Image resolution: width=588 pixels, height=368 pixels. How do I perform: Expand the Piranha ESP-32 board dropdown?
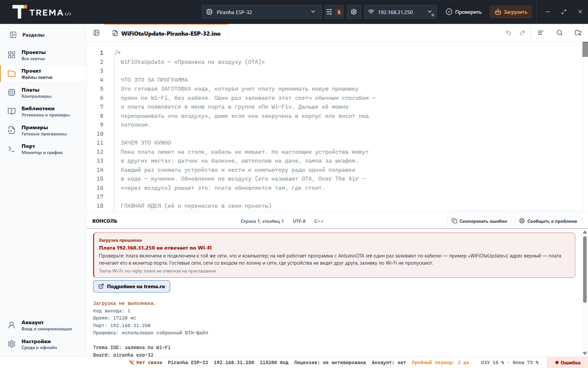point(261,12)
